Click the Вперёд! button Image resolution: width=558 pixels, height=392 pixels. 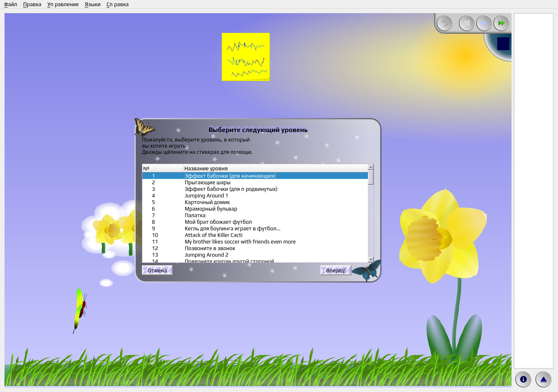point(336,270)
